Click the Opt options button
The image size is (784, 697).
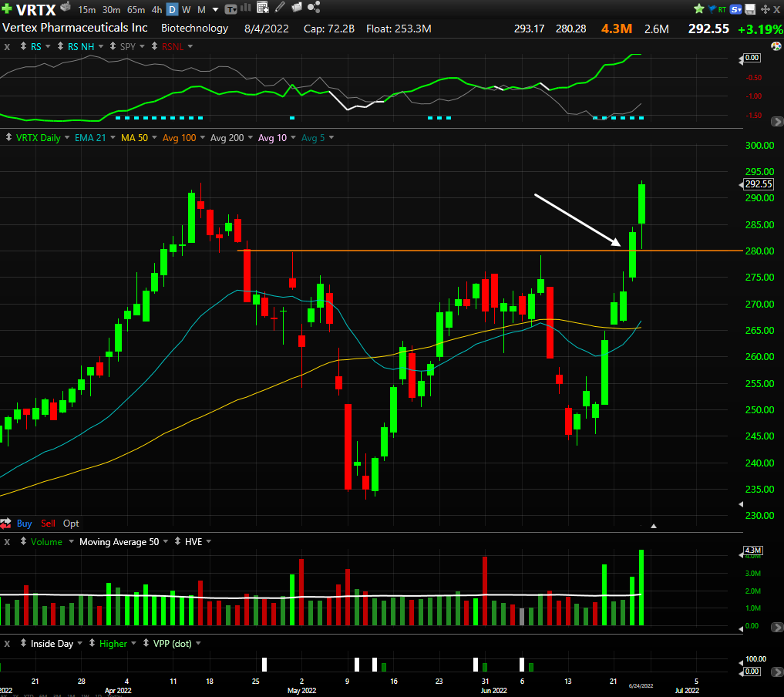coord(71,524)
